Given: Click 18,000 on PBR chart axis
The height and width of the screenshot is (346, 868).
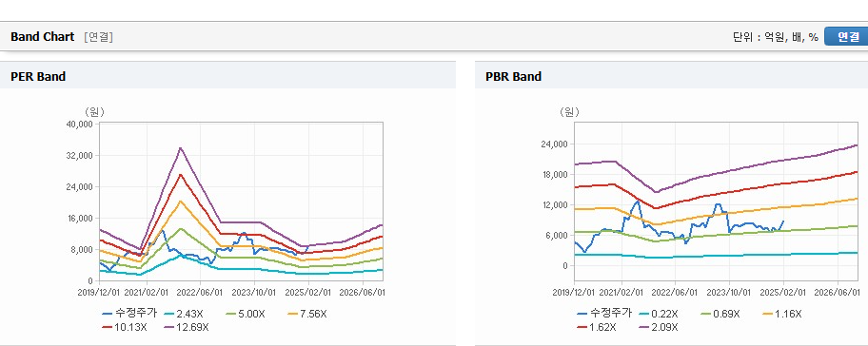Looking at the screenshot, I should pos(554,175).
